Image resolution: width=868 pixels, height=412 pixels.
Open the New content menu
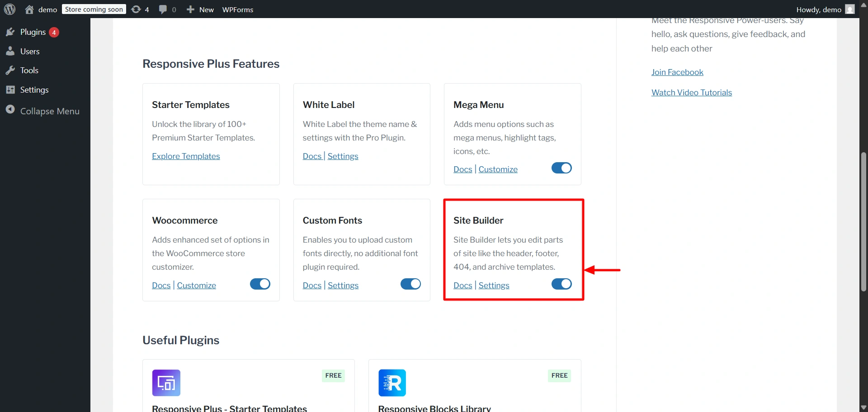click(200, 9)
